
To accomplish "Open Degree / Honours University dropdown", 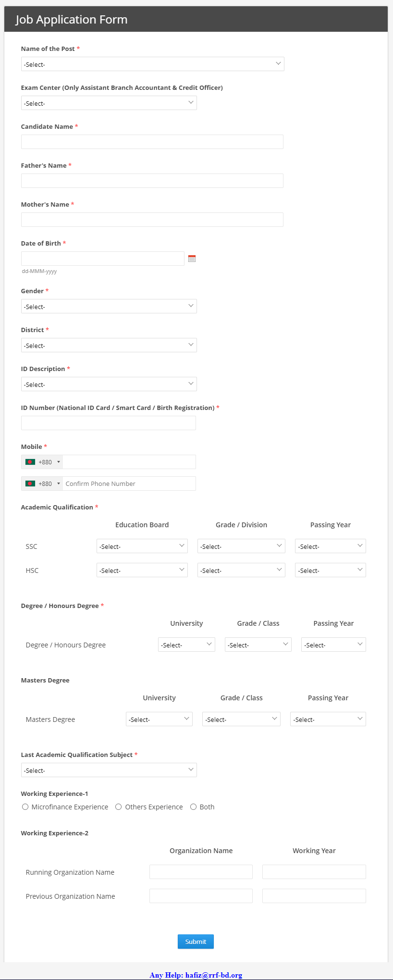I will point(186,645).
